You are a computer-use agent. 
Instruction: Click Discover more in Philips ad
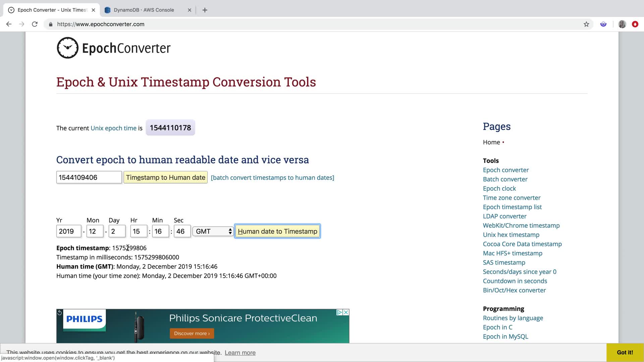click(x=192, y=333)
